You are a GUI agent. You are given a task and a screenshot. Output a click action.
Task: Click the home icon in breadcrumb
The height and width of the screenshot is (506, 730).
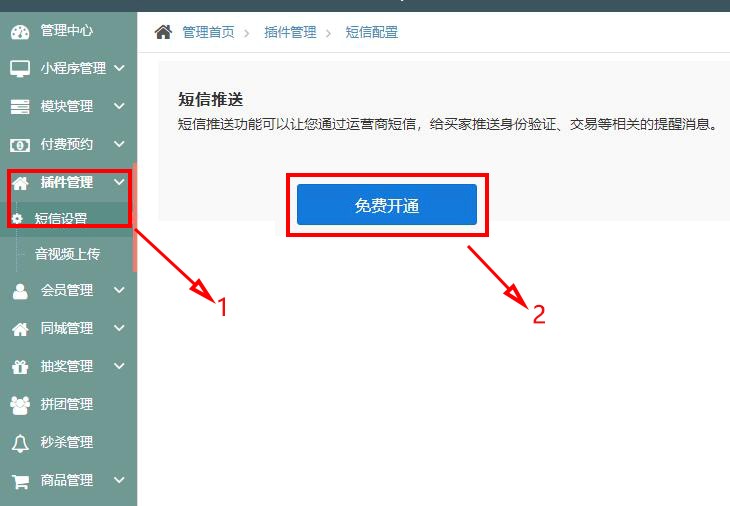pos(163,32)
